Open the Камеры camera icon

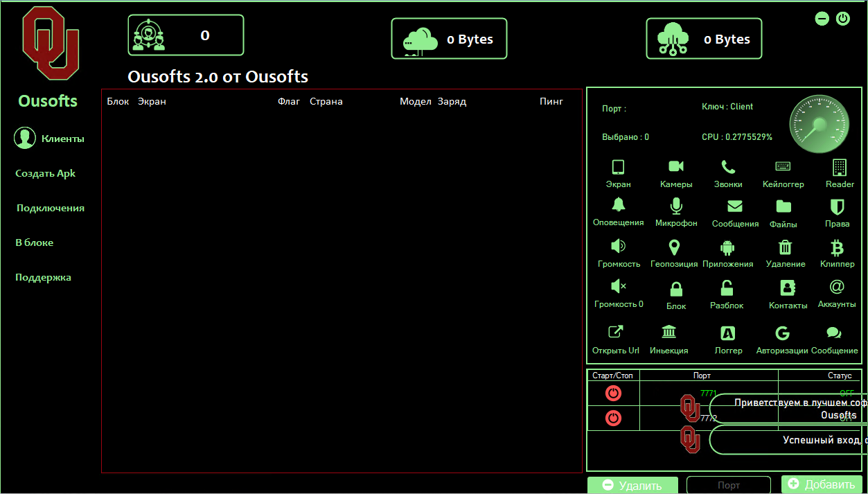pyautogui.click(x=675, y=166)
